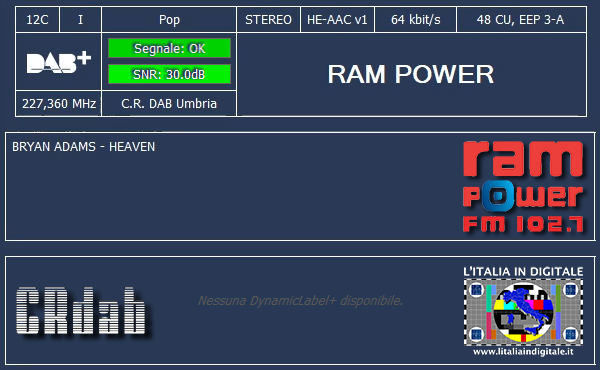This screenshot has width=600, height=370.
Task: Click the "L'ITALIA IN DIGITALE" heading
Action: pos(523,271)
